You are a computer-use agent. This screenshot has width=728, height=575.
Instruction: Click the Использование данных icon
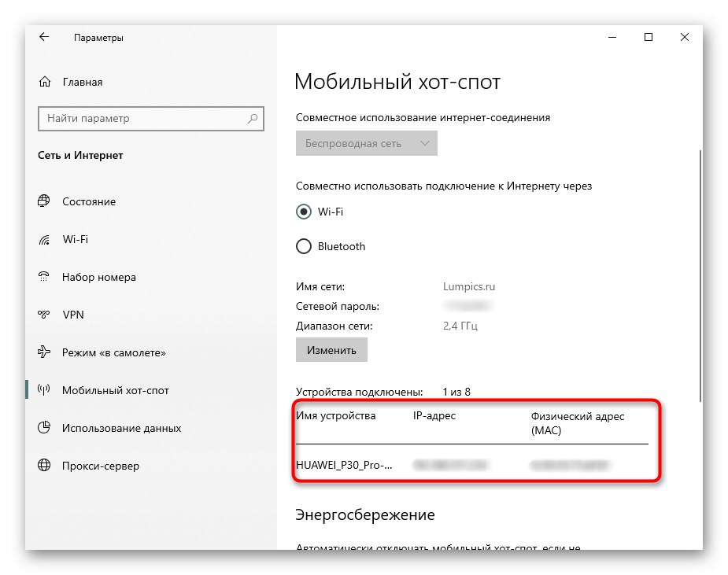(x=44, y=428)
